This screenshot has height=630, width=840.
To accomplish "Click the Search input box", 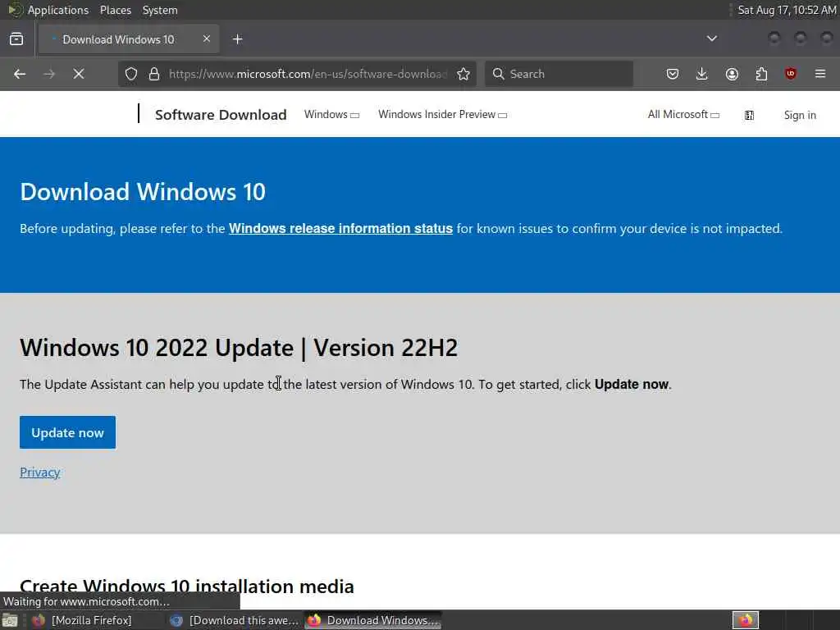I will point(559,74).
